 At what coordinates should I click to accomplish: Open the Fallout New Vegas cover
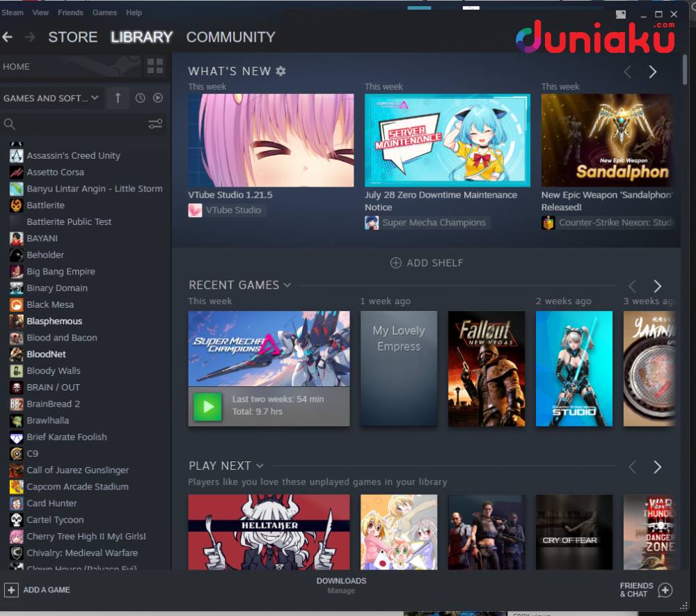pyautogui.click(x=487, y=369)
